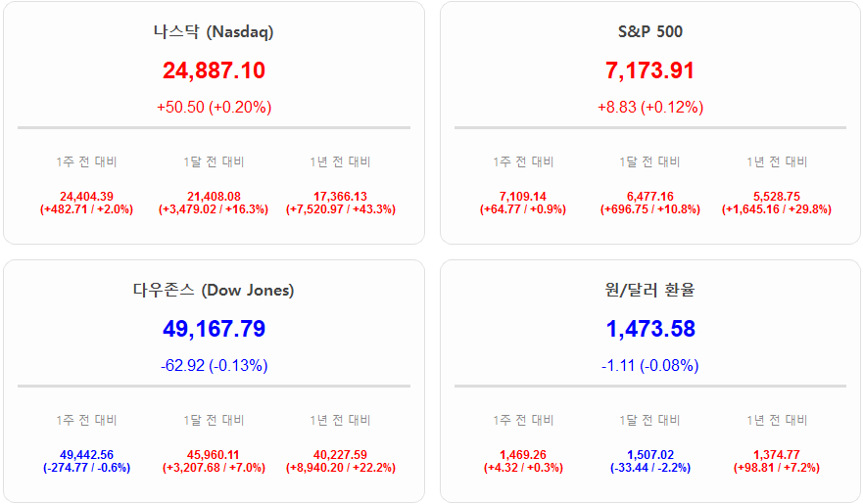
Task: Click Dow Jones daily change -62.92 (-0.13%)
Action: [x=214, y=365]
